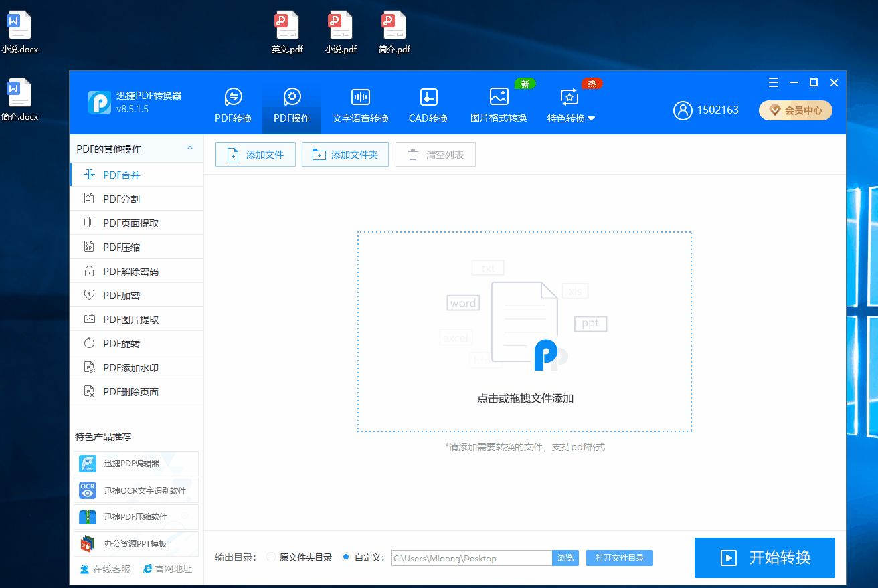Select 简介.docx desktop file

[19, 100]
